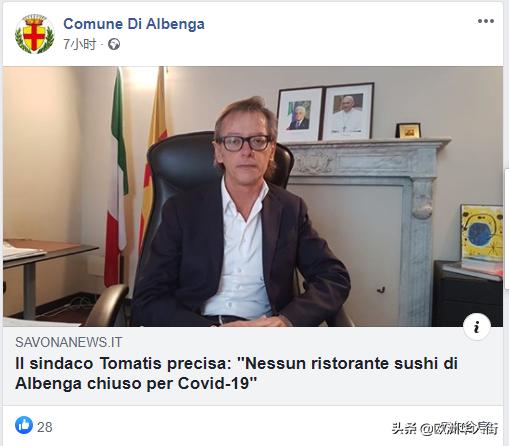509x446 pixels.
Task: Click the globe public-audience icon
Action: pos(114,44)
